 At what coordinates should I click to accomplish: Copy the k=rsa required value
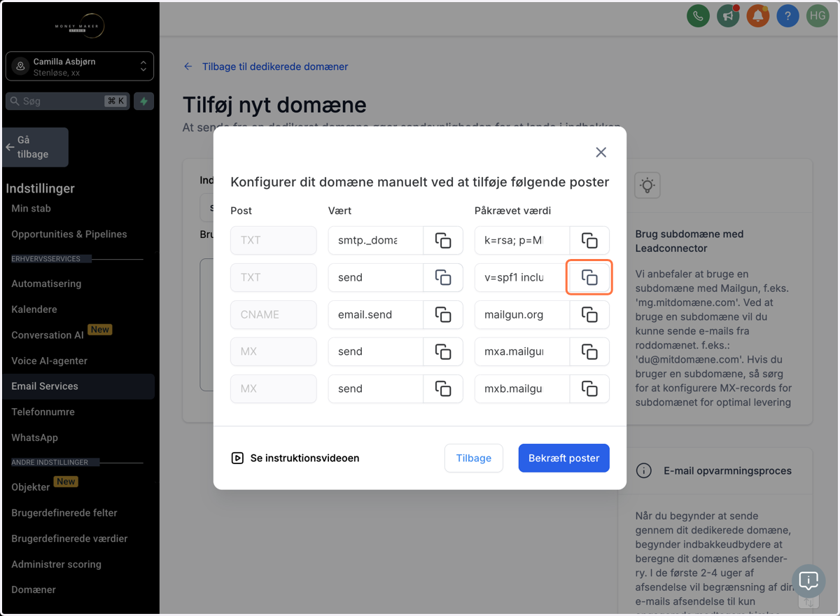tap(589, 240)
